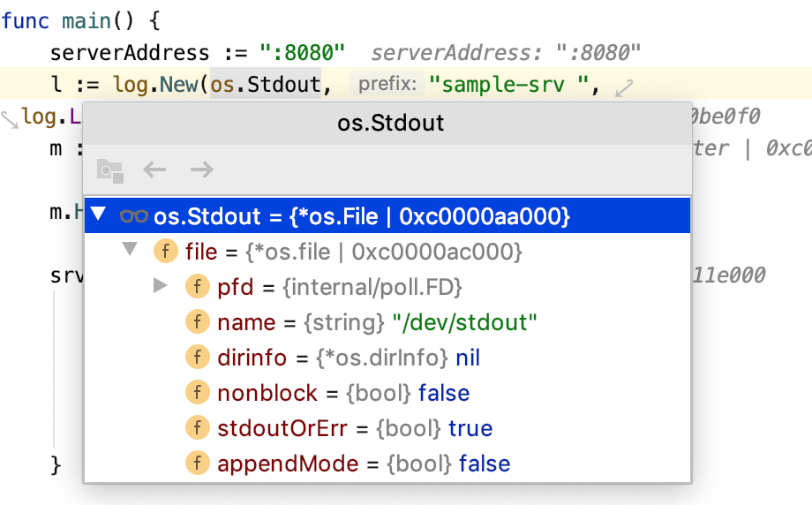812x505 pixels.
Task: Click the prefix: parameter hint in code
Action: pyautogui.click(x=385, y=85)
